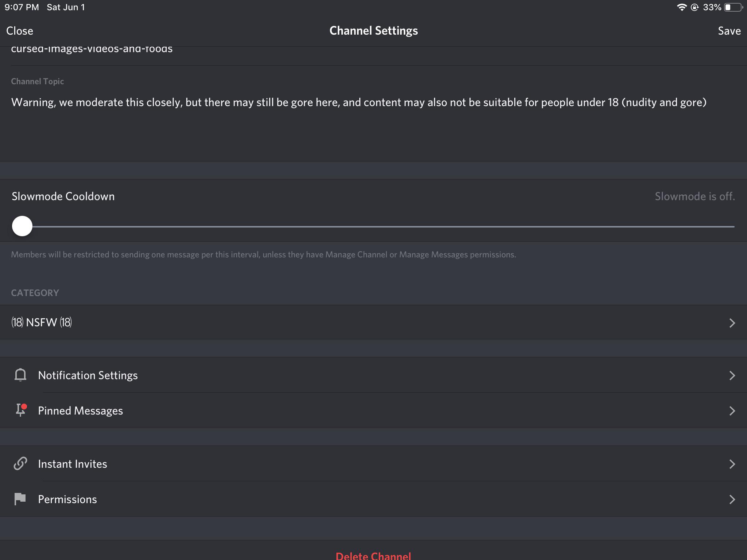Click the Close button
The image size is (747, 560).
coord(20,31)
